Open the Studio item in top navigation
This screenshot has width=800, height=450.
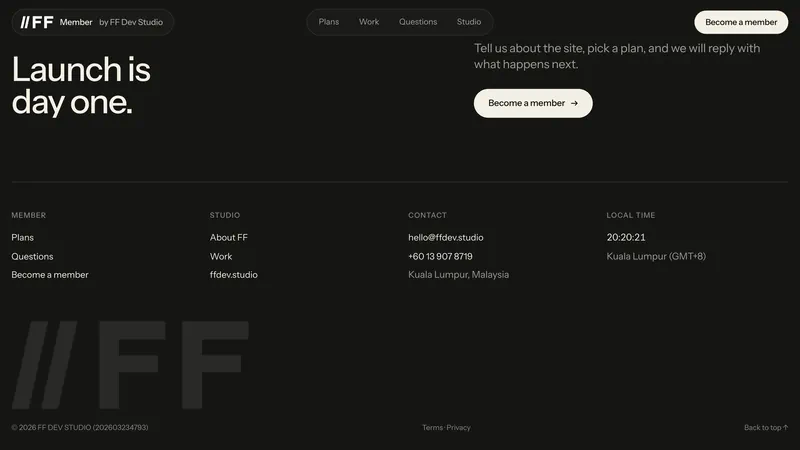[x=469, y=22]
